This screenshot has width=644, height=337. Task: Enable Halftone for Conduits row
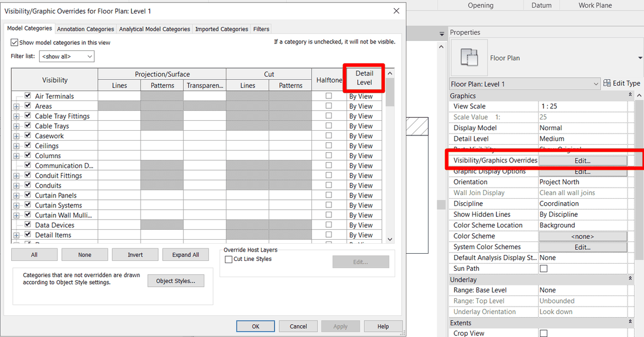328,185
